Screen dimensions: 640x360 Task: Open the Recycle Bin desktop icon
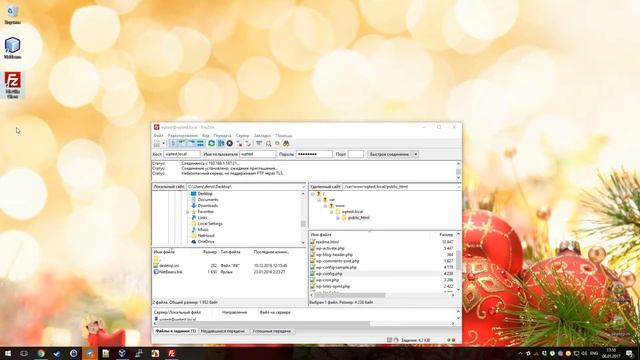[x=12, y=14]
